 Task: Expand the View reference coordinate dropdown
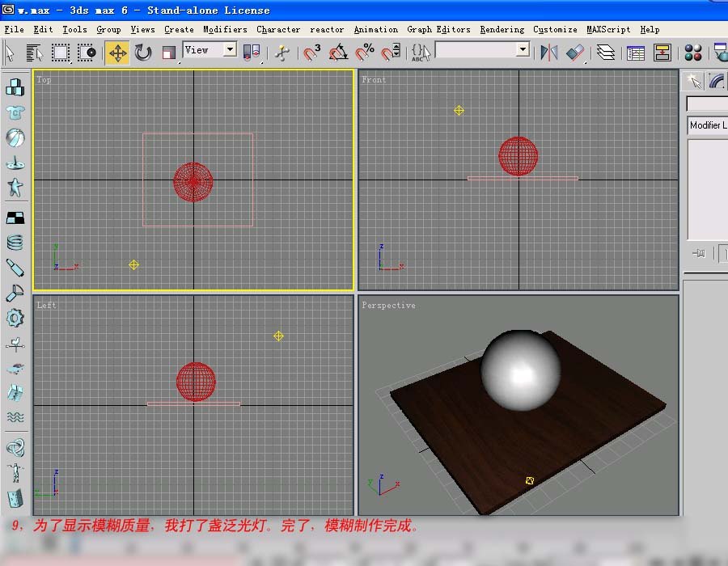[230, 50]
